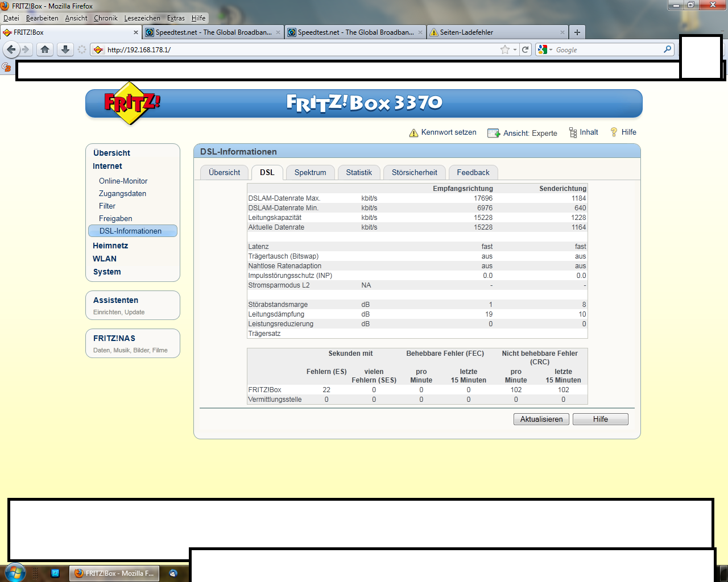Click the FRITZ! logo
Screen dimensions: 728x582
pos(132,103)
